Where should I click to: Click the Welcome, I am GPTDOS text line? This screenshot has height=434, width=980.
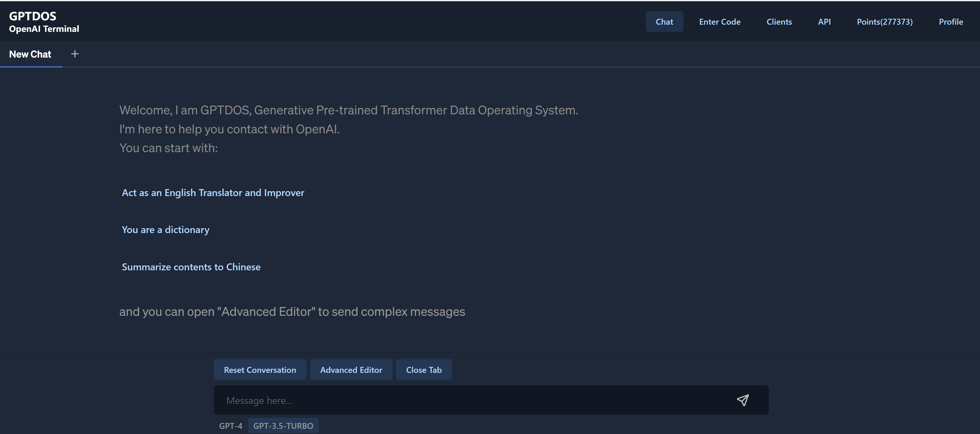point(348,110)
